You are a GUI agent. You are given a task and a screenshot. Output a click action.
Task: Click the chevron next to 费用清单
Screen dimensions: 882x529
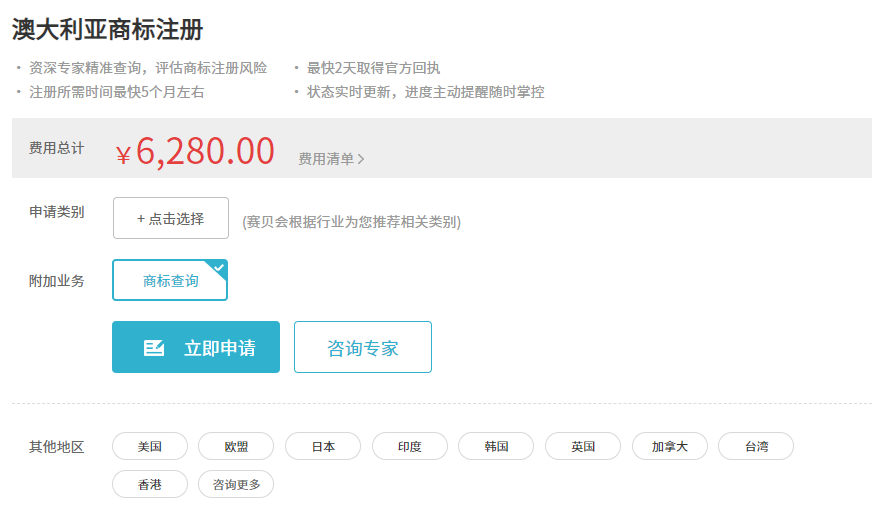coord(361,159)
